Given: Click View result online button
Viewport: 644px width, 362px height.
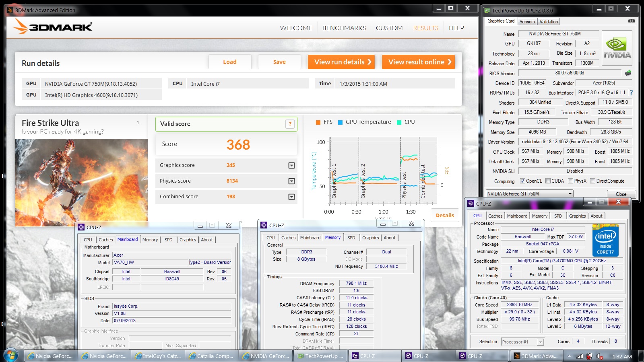Looking at the screenshot, I should [418, 62].
